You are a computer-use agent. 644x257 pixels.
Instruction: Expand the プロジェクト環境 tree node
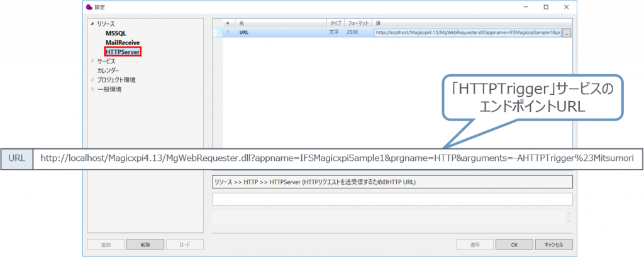[92, 80]
